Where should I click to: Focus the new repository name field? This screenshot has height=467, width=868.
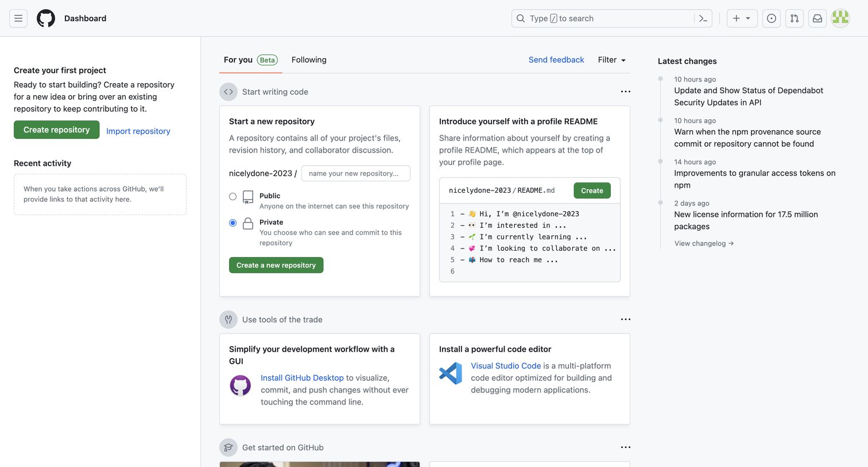point(356,173)
